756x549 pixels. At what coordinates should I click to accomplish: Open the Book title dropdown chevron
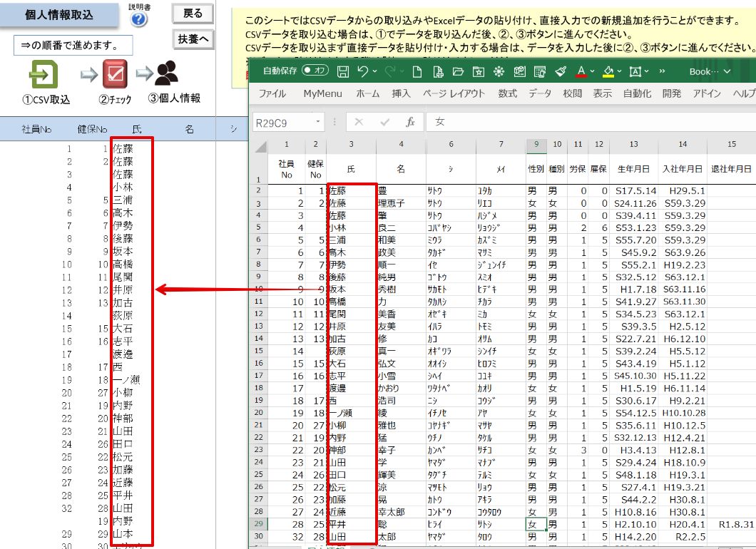pos(727,71)
